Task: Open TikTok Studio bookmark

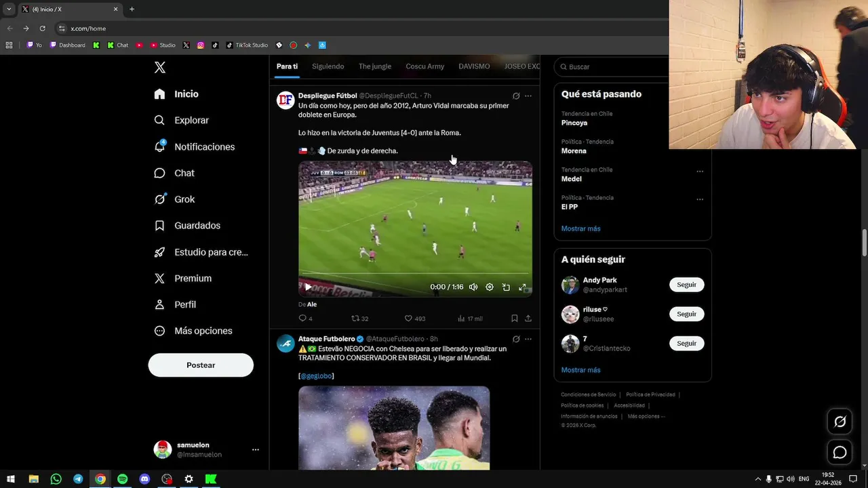Action: [248, 45]
